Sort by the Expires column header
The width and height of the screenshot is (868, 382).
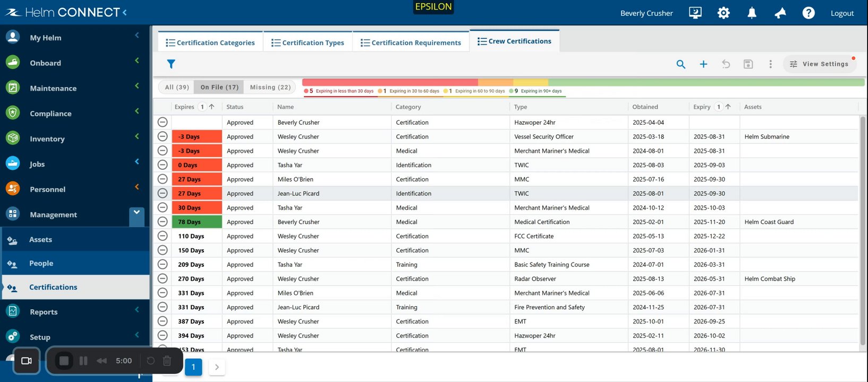point(184,107)
